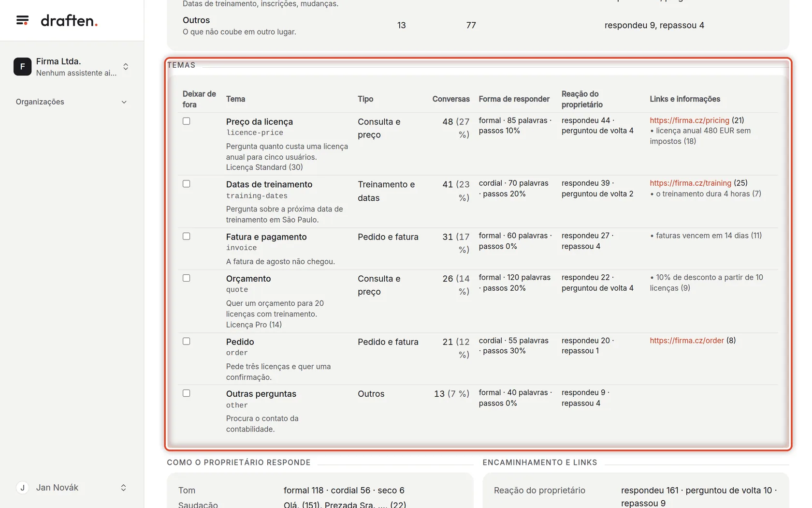Click the Conversas column header
The width and height of the screenshot is (812, 508).
451,99
